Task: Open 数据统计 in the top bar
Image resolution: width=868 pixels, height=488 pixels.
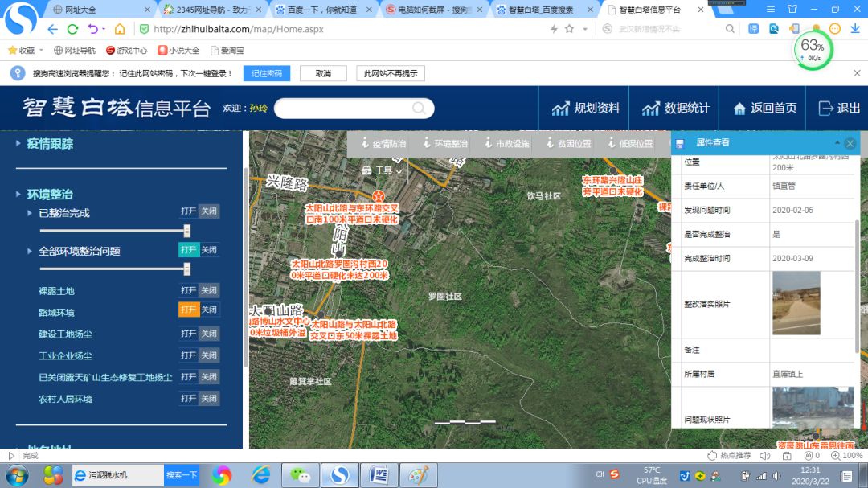Action: (x=675, y=107)
